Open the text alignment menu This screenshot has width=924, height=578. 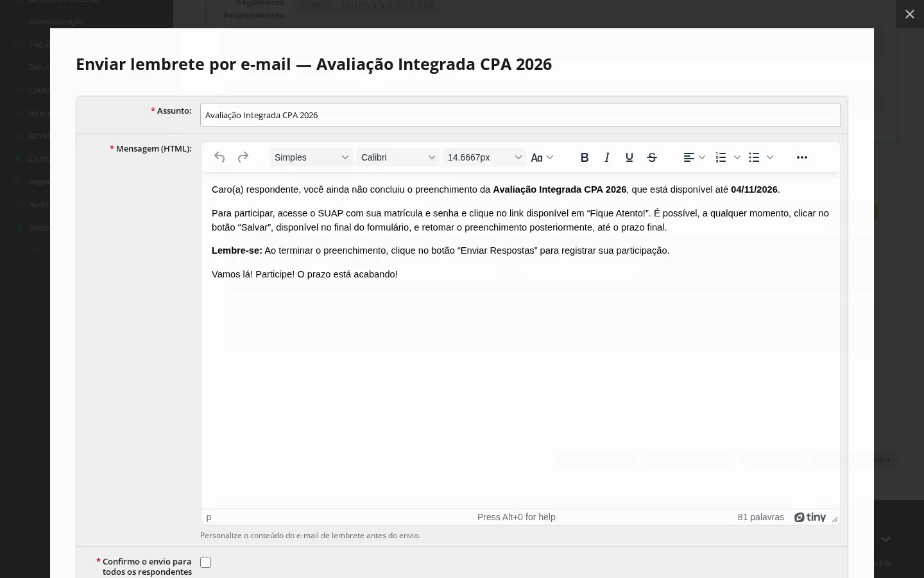click(x=694, y=157)
